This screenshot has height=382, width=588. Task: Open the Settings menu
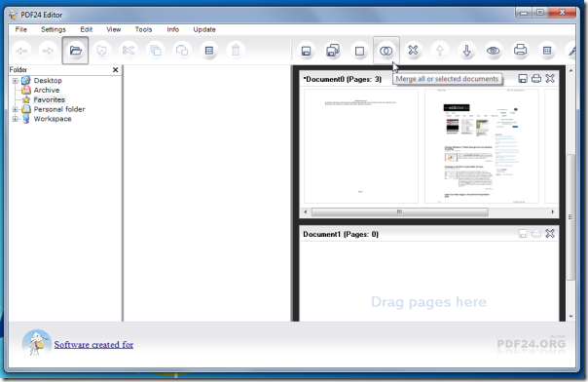pos(54,29)
